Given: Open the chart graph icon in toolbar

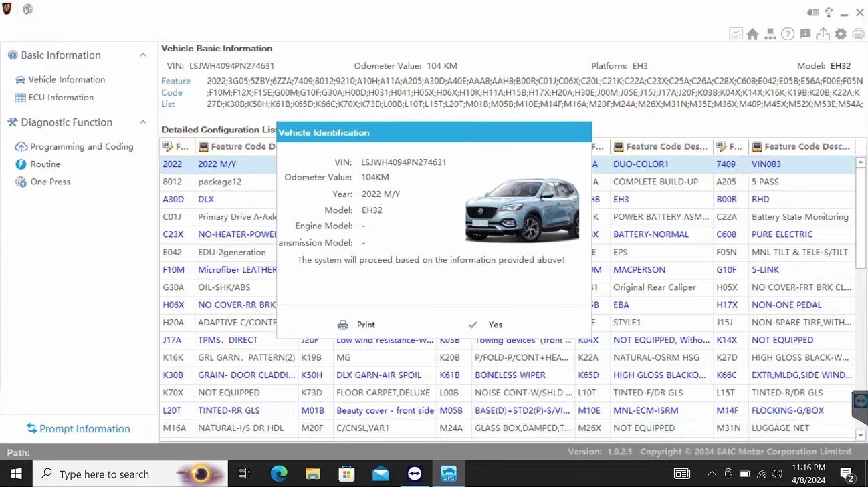Looking at the screenshot, I should [x=736, y=34].
